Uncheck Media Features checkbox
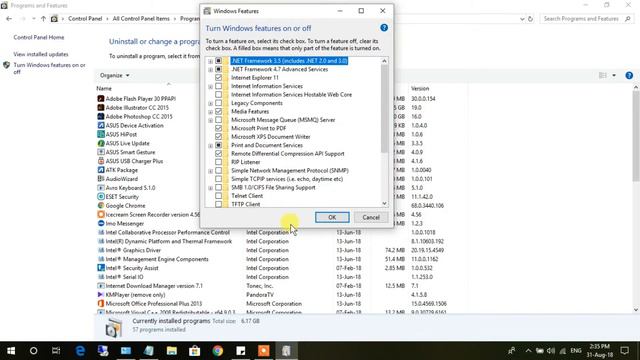 pos(218,111)
